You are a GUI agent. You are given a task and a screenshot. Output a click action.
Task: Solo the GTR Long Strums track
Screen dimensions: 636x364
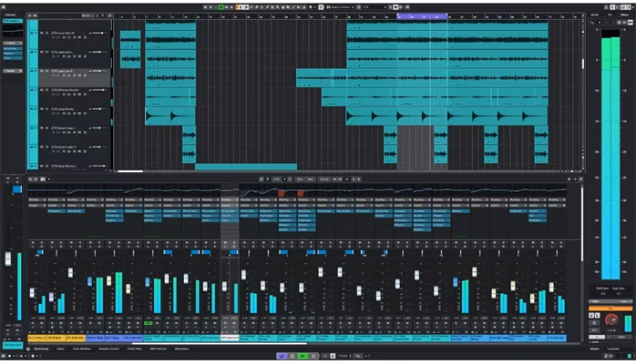pos(46,109)
